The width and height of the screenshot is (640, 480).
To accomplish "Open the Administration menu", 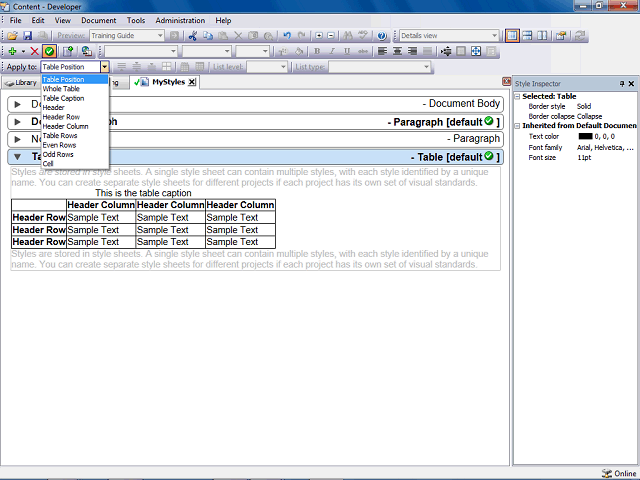I will 180,20.
